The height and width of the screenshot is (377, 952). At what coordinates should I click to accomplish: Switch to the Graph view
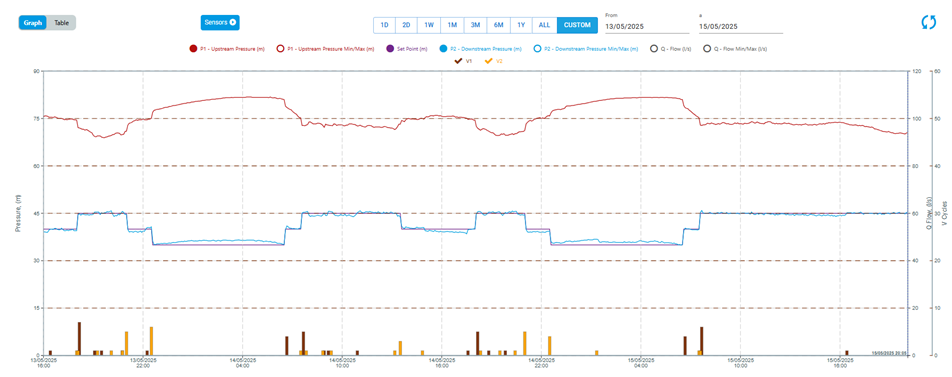pyautogui.click(x=33, y=23)
